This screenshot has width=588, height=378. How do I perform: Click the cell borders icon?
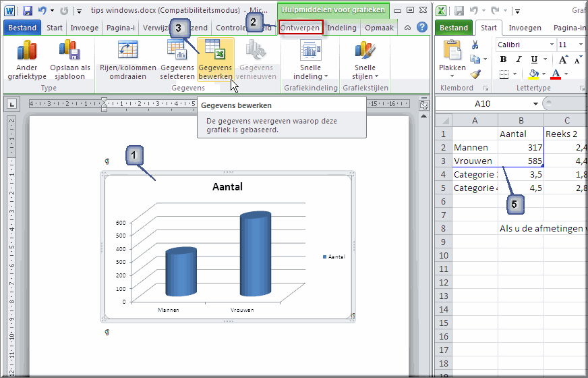503,74
